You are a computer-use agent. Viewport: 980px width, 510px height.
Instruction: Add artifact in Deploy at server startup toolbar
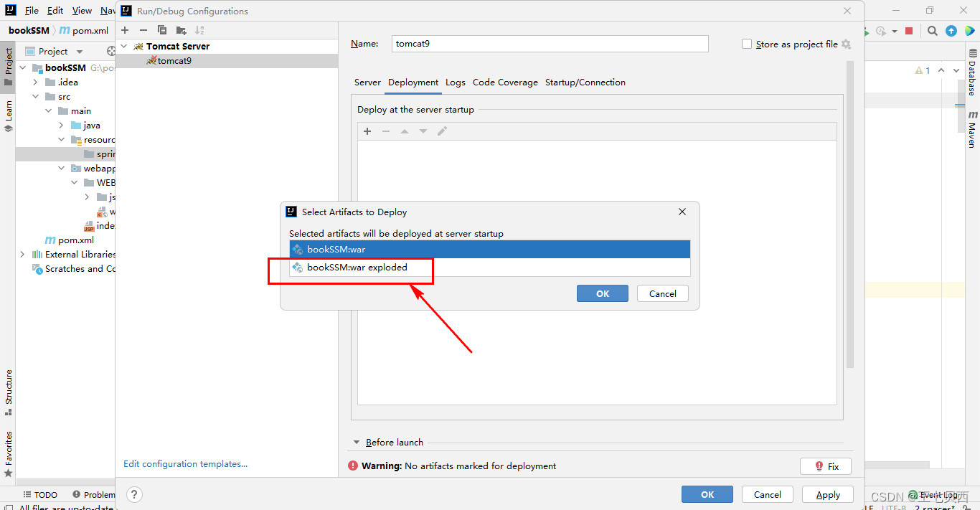click(x=367, y=131)
